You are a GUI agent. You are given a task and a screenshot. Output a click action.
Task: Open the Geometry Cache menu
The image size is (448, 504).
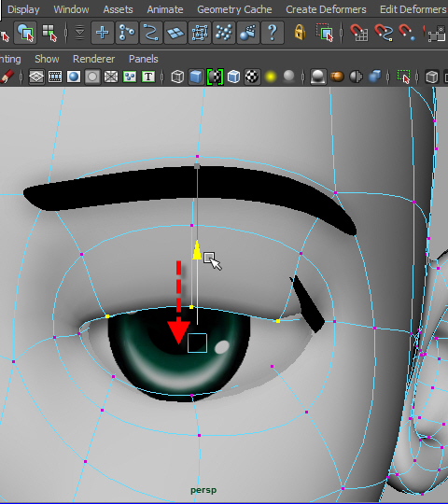click(x=234, y=9)
